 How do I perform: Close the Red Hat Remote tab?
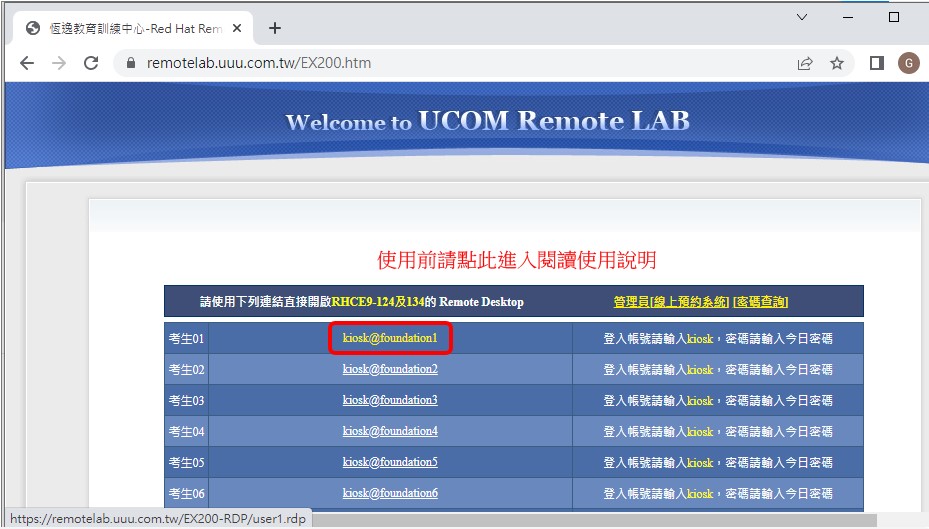[x=237, y=28]
